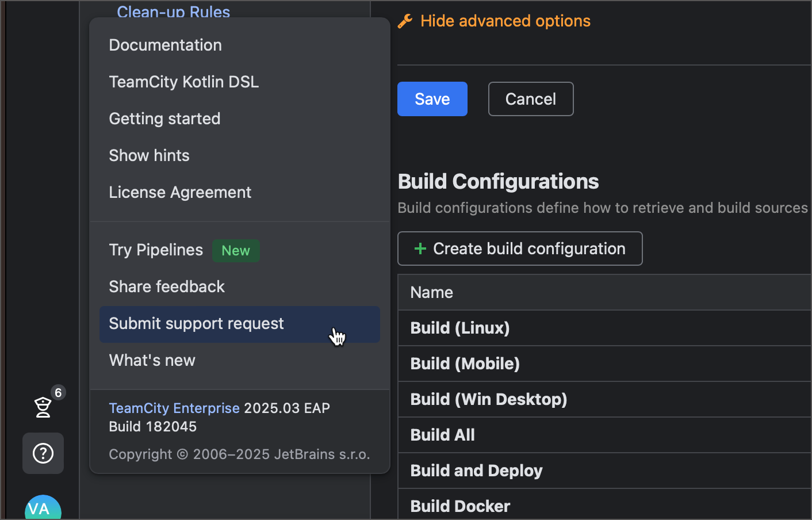Click the question mark help icon
The image size is (812, 520).
click(x=43, y=453)
